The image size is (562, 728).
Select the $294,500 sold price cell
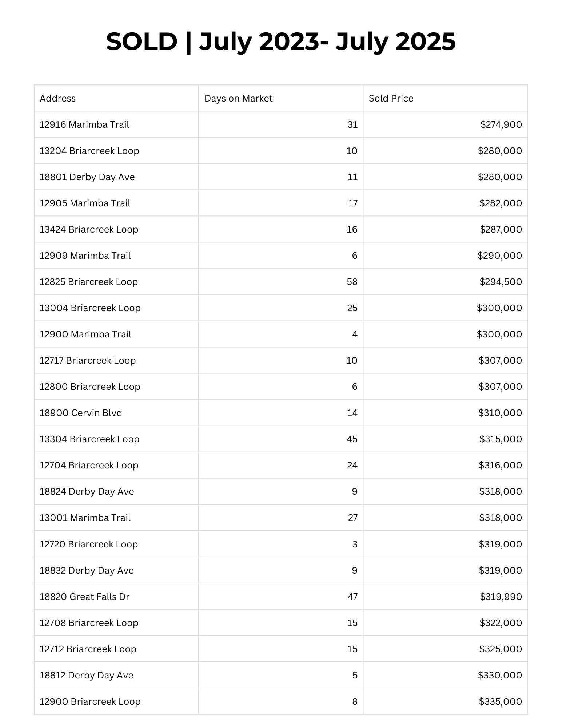tap(501, 282)
